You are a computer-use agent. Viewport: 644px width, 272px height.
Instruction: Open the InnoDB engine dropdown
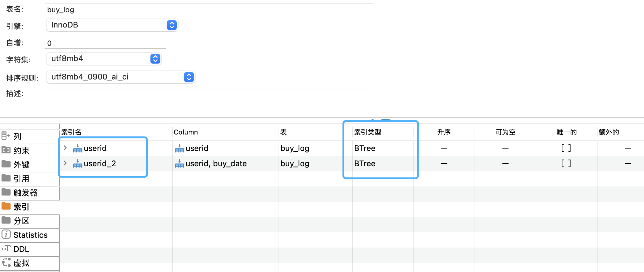tap(172, 25)
